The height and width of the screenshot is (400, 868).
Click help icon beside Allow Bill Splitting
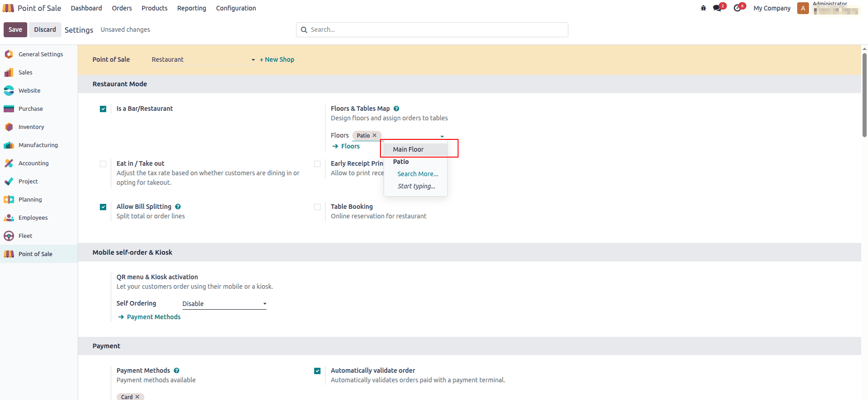click(x=178, y=207)
